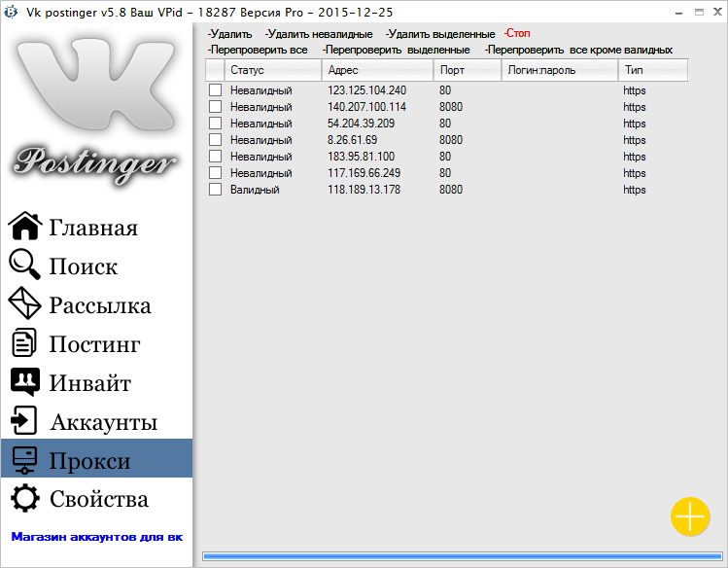728x568 pixels.
Task: Click -Перепроверить все кроме валидных
Action: (578, 50)
